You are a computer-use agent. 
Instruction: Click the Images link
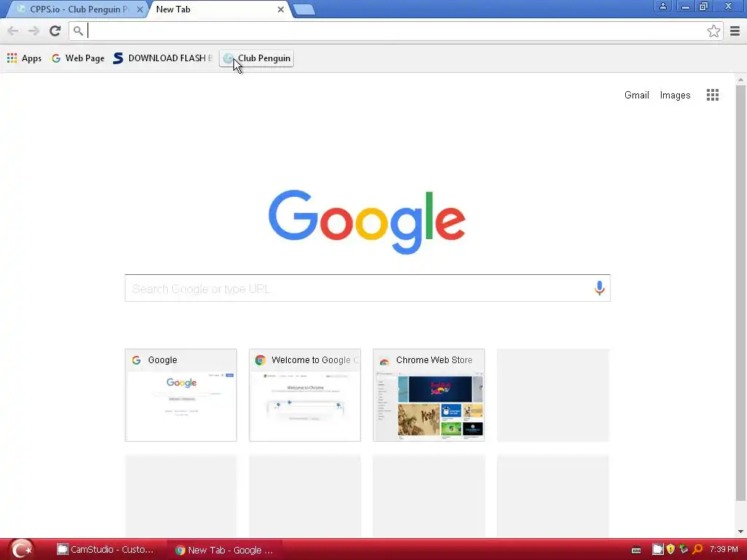tap(675, 96)
